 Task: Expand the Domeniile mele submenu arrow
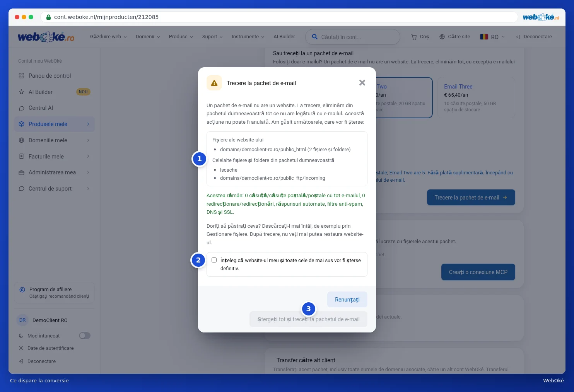(x=88, y=140)
